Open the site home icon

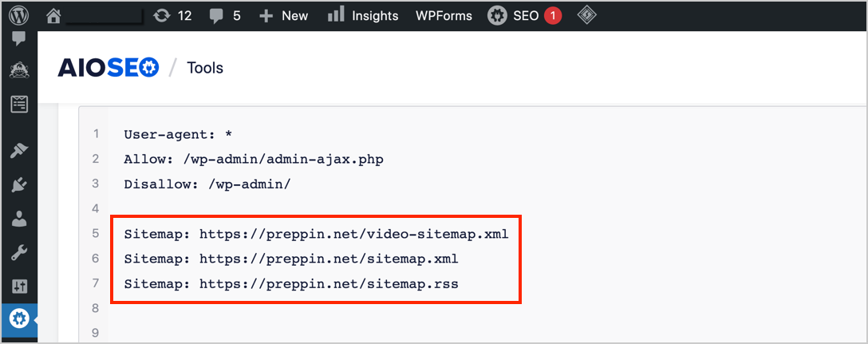coord(53,15)
